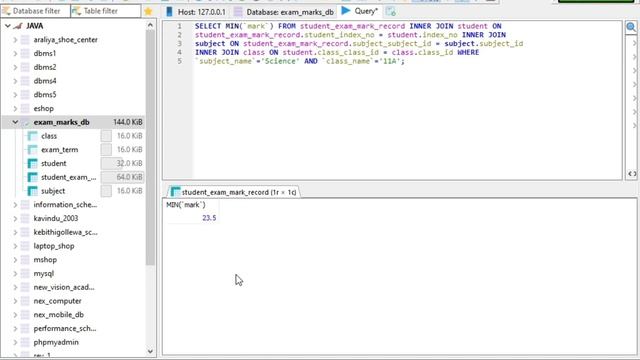Select the new_vision_acad... database

point(64,287)
